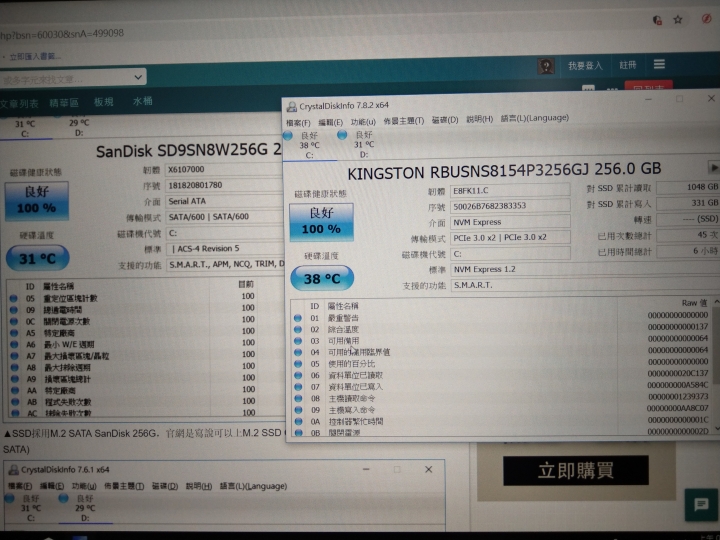This screenshot has width=720, height=540.
Task: Open the 文章列表 tab on the forum
Action: pos(19,104)
